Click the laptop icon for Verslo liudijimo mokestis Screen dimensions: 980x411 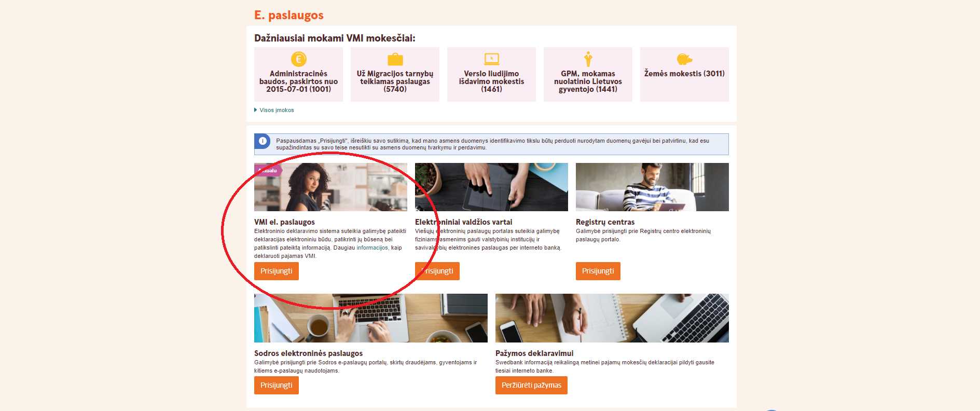tap(491, 59)
